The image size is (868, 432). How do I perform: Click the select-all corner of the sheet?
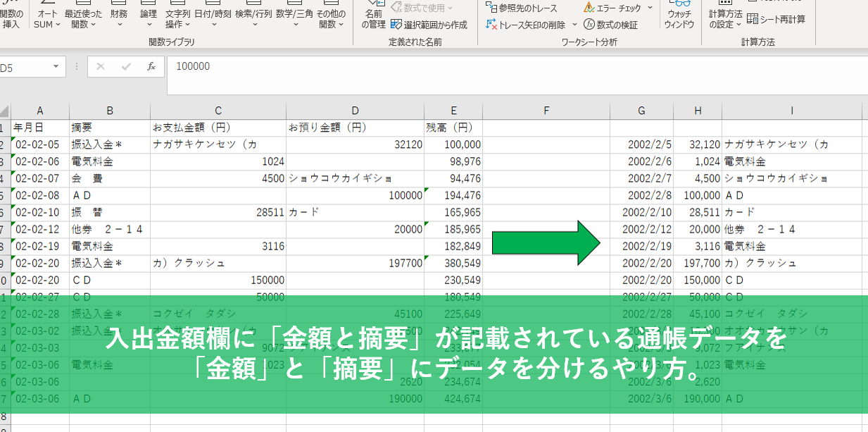pos(4,111)
